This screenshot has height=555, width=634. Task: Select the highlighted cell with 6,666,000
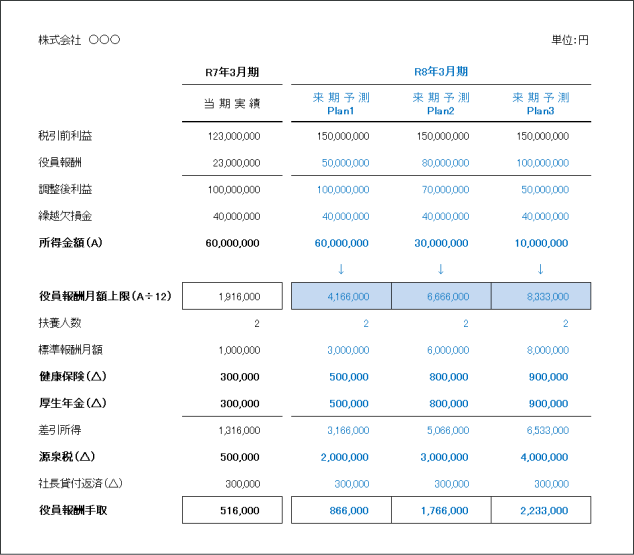441,296
